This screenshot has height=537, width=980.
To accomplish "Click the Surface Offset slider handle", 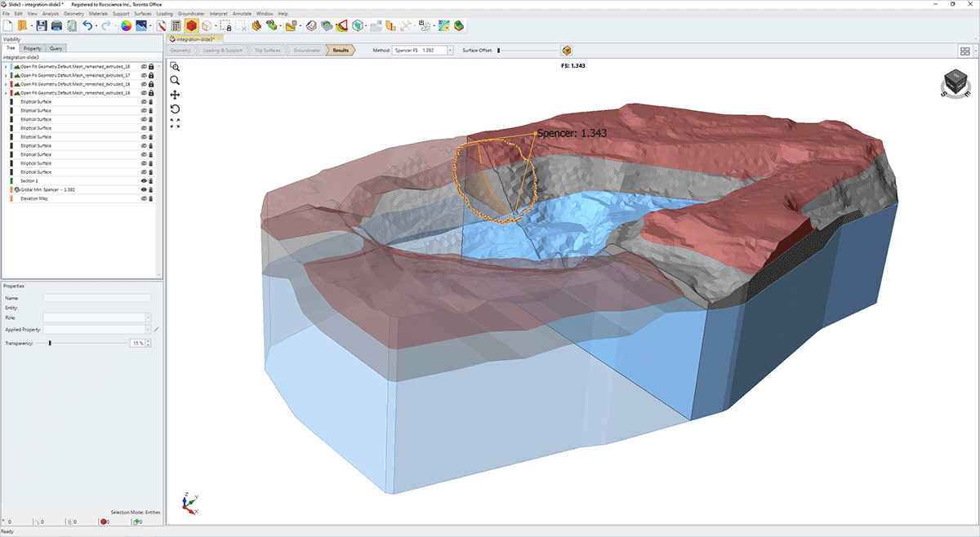I will [499, 51].
